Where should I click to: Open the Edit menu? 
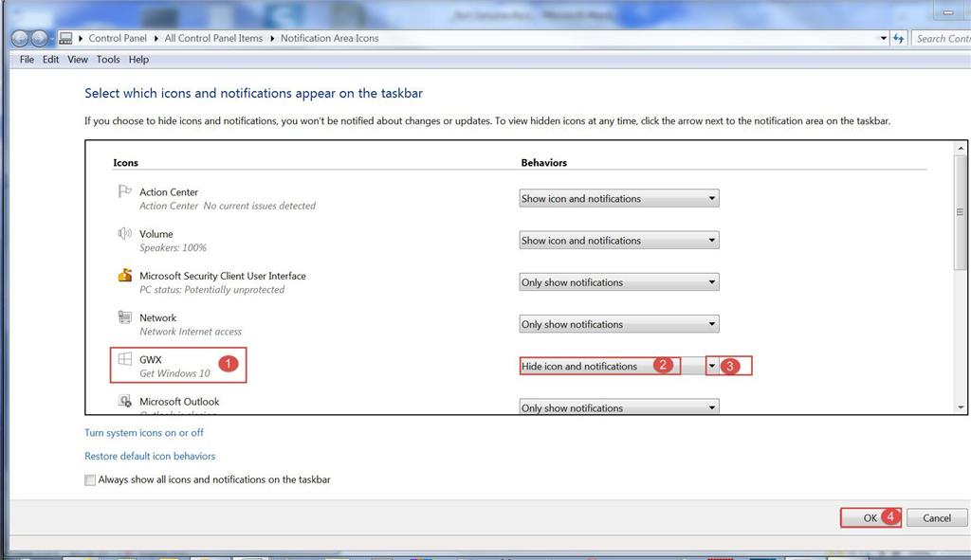(51, 60)
